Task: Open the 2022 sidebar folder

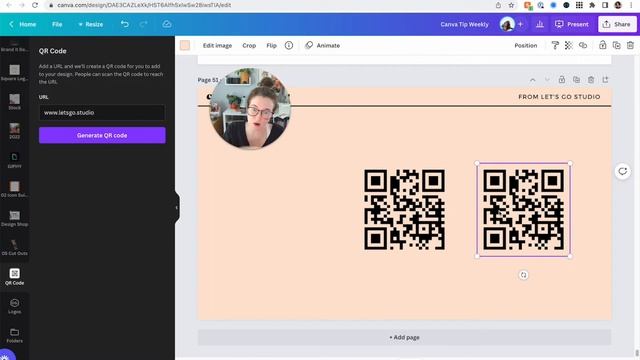Action: [14, 131]
